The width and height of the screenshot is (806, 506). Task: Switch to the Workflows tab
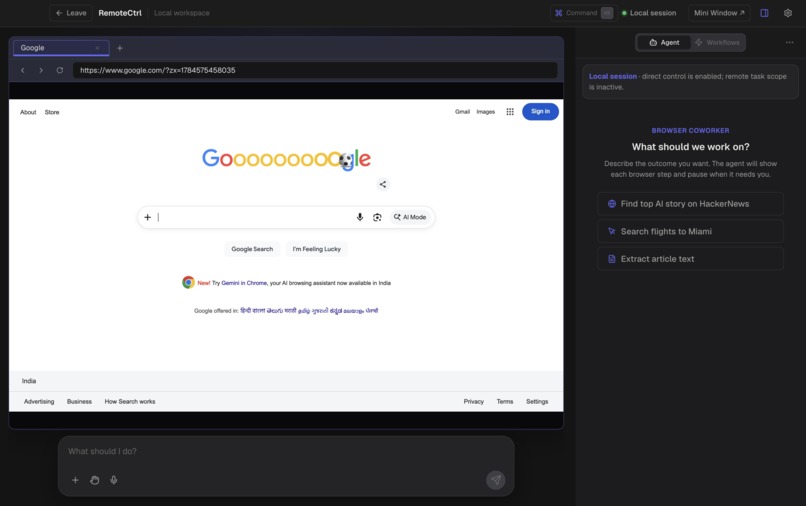click(718, 43)
